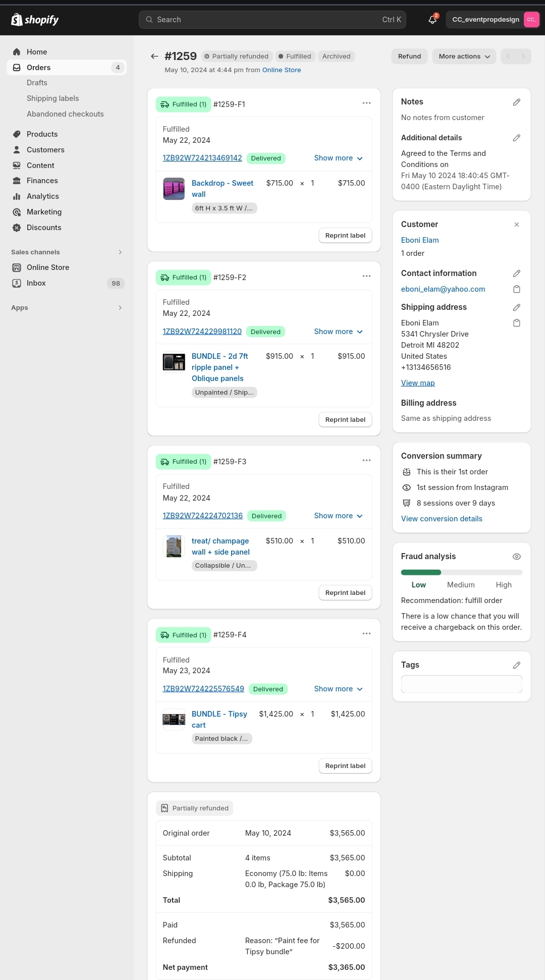Open View conversion details link
Image resolution: width=545 pixels, height=980 pixels.
pyautogui.click(x=442, y=519)
